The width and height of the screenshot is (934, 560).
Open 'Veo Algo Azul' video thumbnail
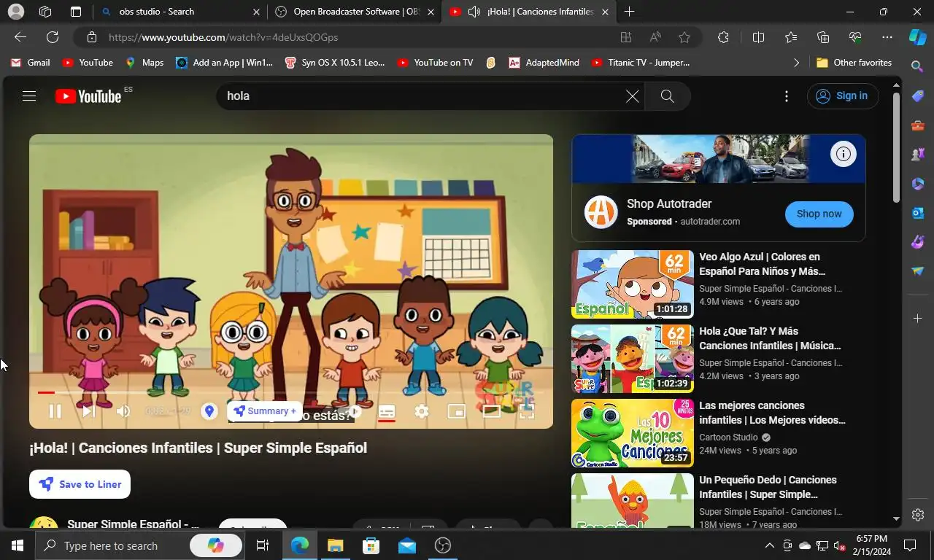[x=633, y=284]
